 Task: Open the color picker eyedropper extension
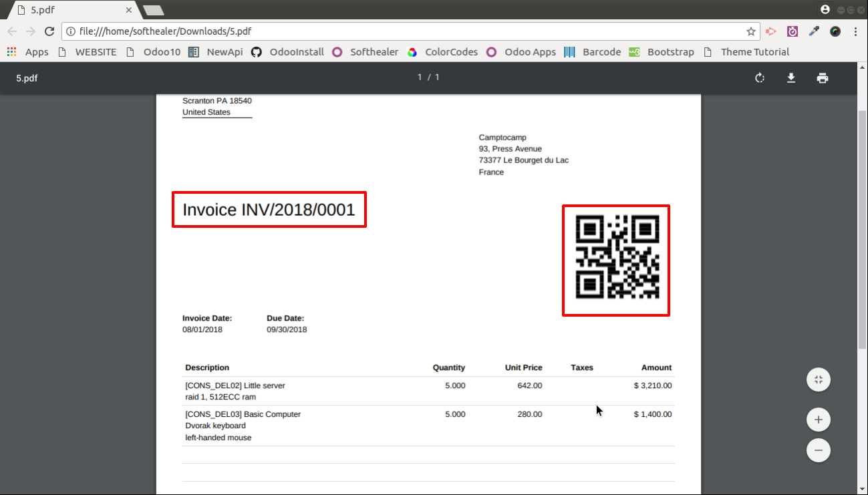(x=814, y=31)
